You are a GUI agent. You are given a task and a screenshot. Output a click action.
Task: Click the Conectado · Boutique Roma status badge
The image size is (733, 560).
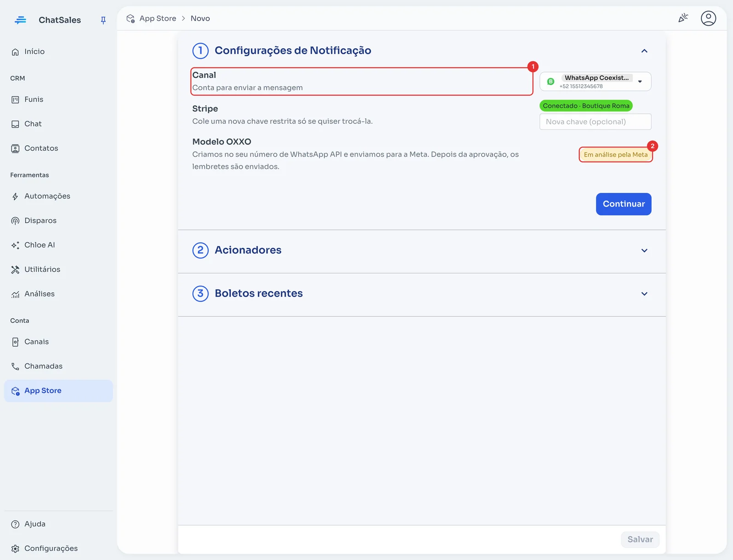pyautogui.click(x=586, y=106)
